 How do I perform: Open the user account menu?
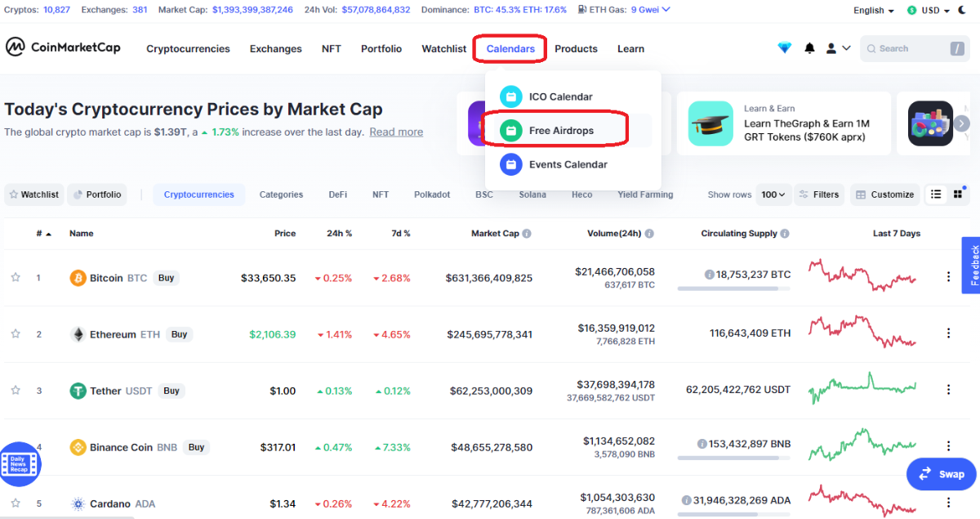point(838,48)
